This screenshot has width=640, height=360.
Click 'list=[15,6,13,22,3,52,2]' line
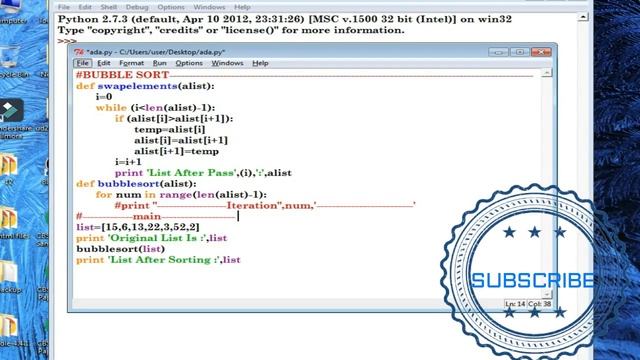click(x=138, y=227)
